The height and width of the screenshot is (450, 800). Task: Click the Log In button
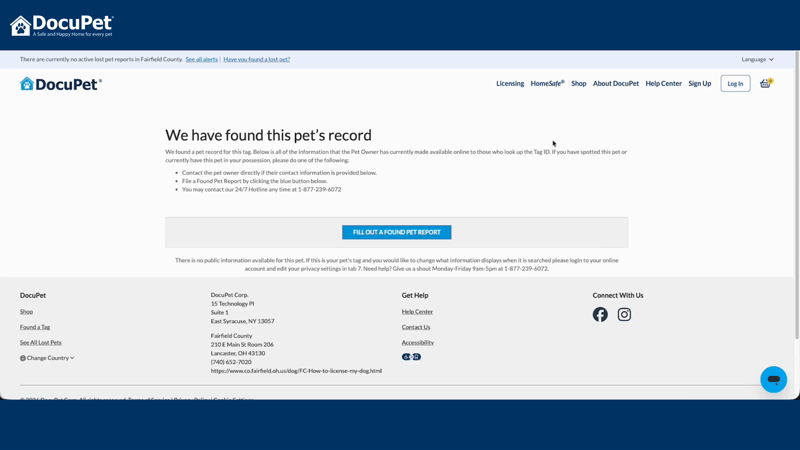[735, 84]
